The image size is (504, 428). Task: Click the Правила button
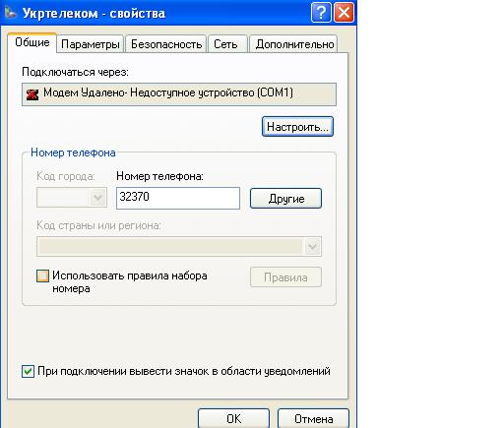click(x=285, y=277)
